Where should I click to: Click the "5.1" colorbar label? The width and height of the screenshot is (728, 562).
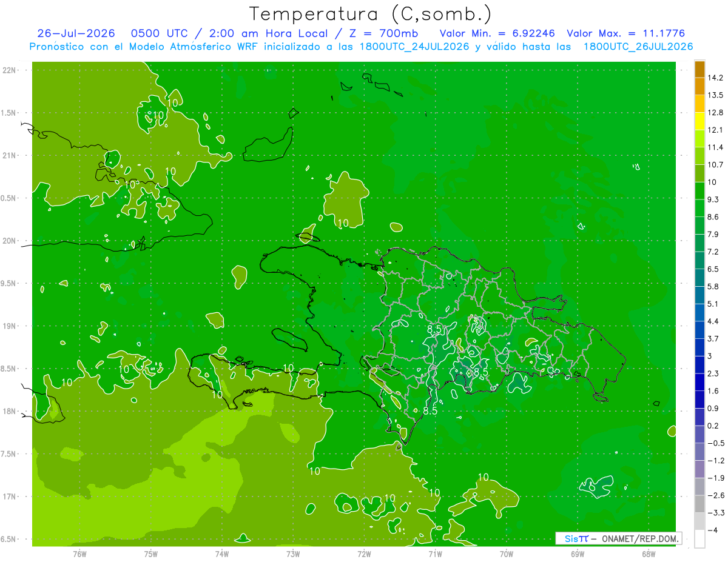coord(713,304)
